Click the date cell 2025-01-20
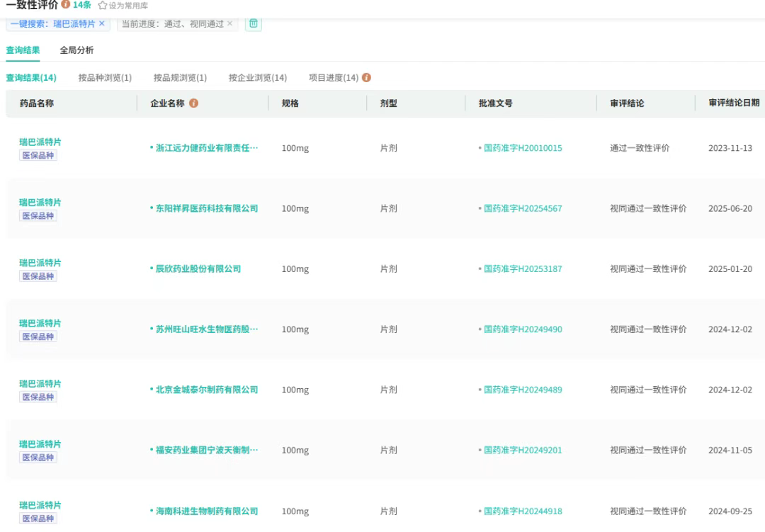Viewport: 765px width, 532px height. coord(730,269)
